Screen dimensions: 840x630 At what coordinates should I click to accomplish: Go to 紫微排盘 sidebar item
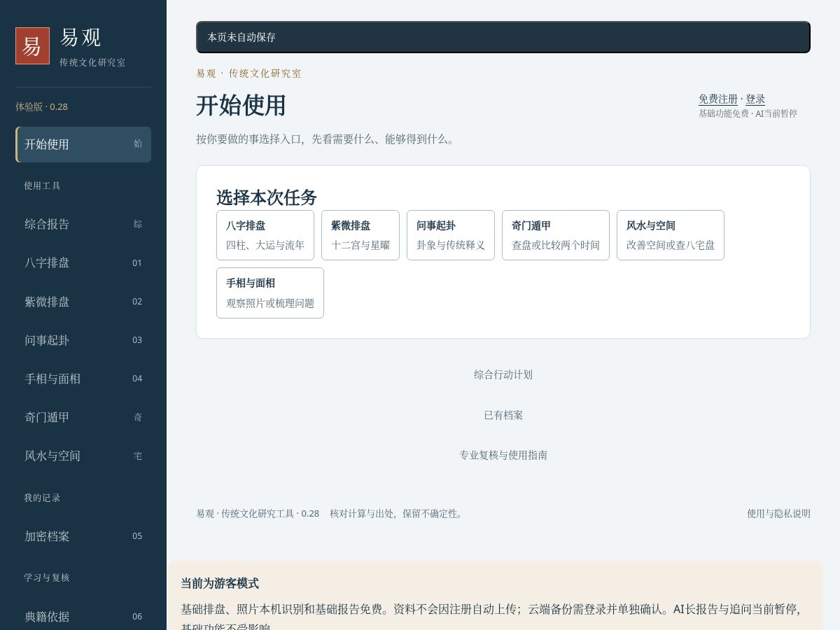tap(83, 301)
